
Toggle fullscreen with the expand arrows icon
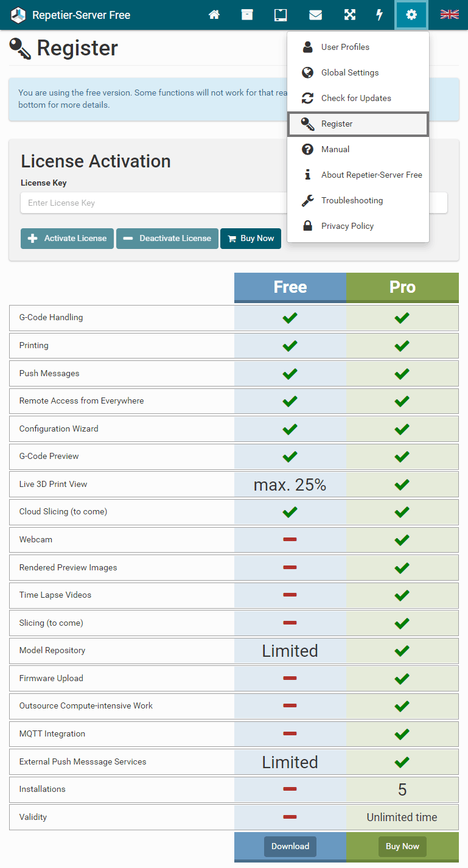click(x=350, y=15)
